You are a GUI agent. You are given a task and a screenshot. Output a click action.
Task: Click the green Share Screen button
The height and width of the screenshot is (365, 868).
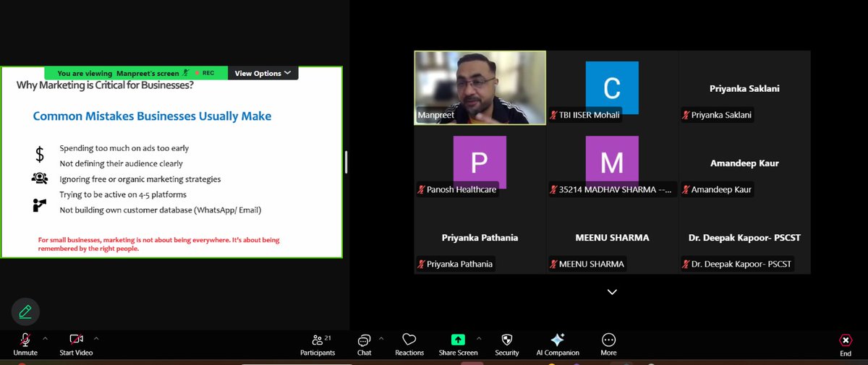pos(458,344)
